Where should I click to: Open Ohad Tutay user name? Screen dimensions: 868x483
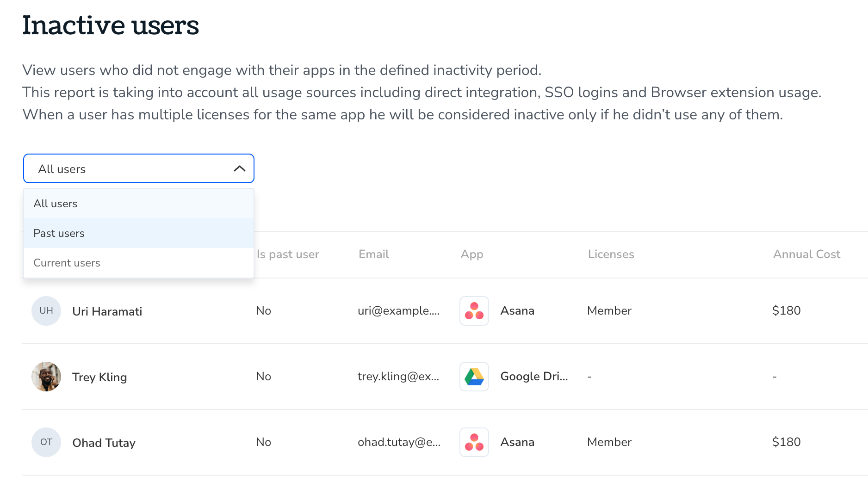click(104, 443)
